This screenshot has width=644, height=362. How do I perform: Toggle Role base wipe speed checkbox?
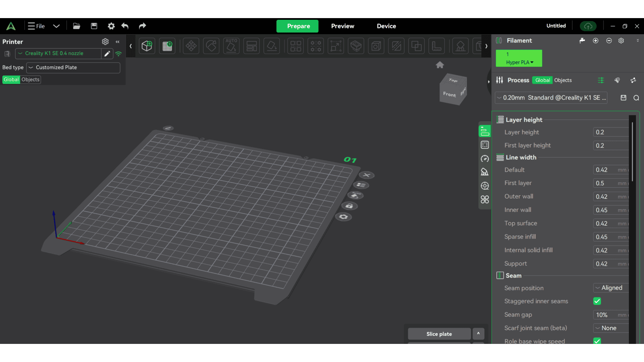[597, 341]
